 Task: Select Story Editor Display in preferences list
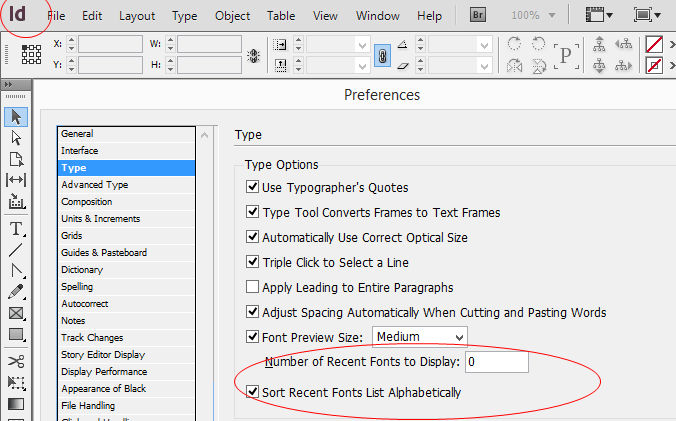126,355
